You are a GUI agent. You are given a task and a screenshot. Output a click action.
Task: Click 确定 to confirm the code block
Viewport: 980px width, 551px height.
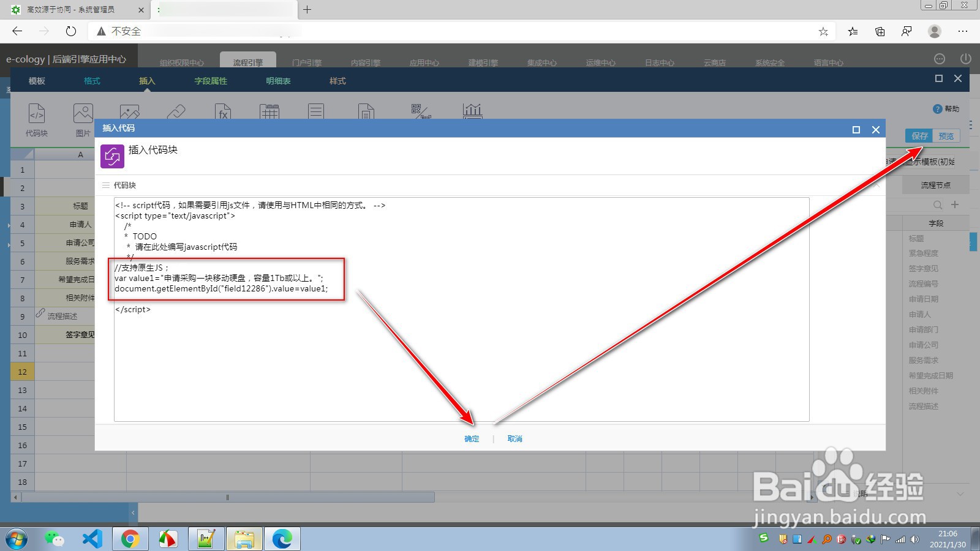coord(472,439)
